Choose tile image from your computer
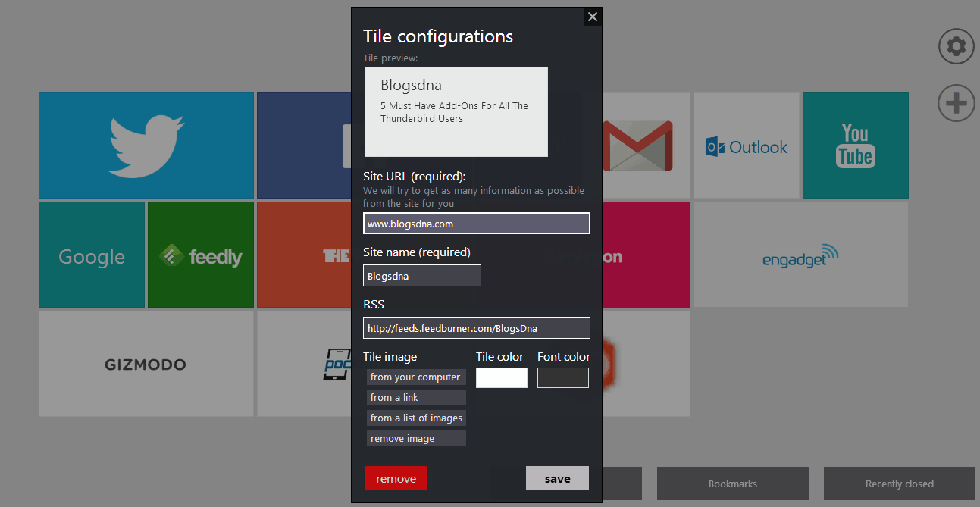Screen dimensions: 980x507 pyautogui.click(x=415, y=377)
